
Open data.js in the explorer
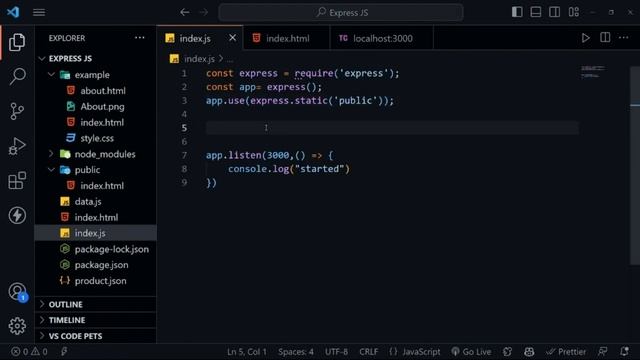(96, 202)
